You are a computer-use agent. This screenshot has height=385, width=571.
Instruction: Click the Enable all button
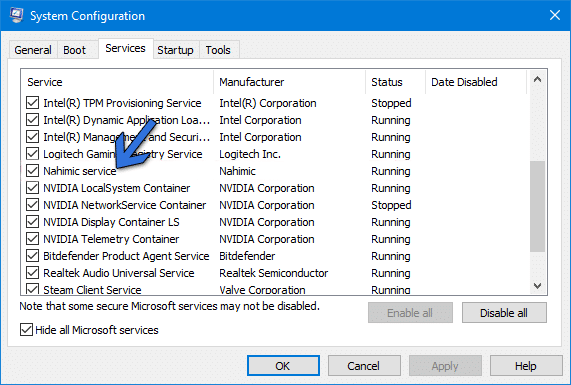[x=410, y=313]
